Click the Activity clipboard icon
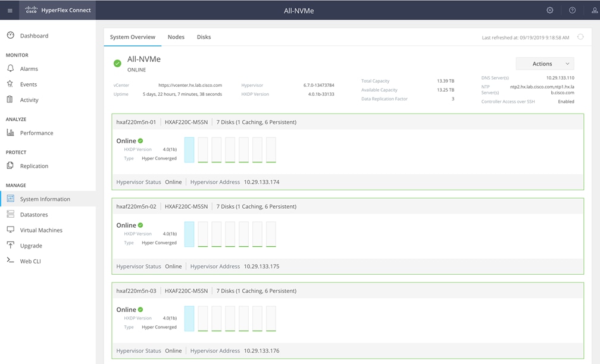This screenshot has width=600, height=364. 10,99
